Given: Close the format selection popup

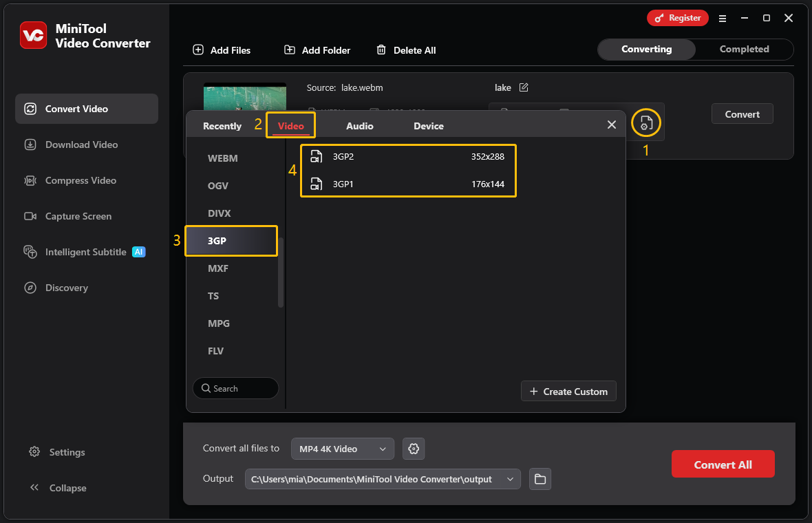Looking at the screenshot, I should [x=612, y=125].
